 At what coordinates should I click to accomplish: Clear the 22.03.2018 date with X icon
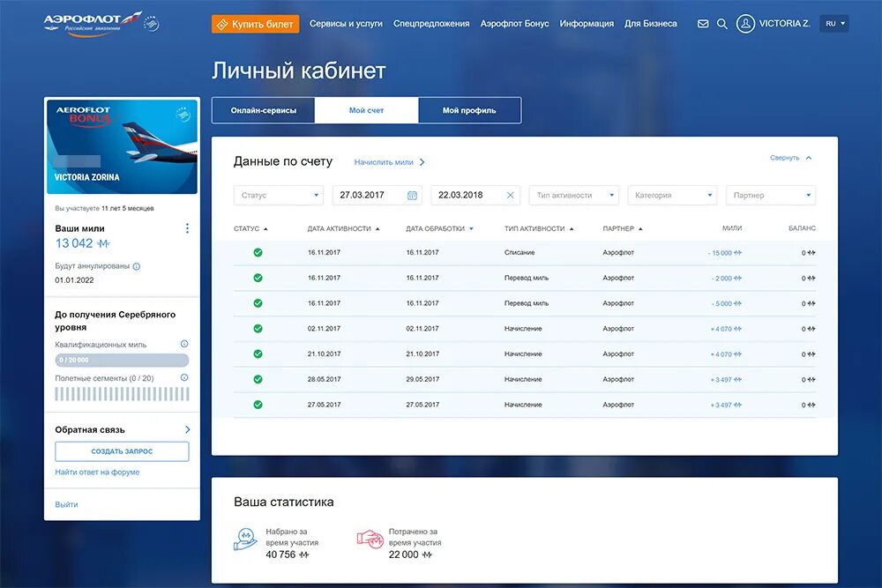coord(510,195)
